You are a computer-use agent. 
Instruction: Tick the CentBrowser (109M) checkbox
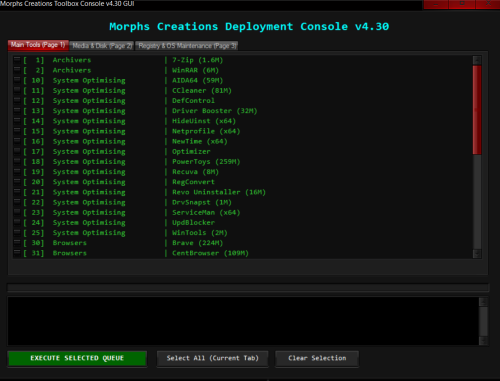[17, 253]
